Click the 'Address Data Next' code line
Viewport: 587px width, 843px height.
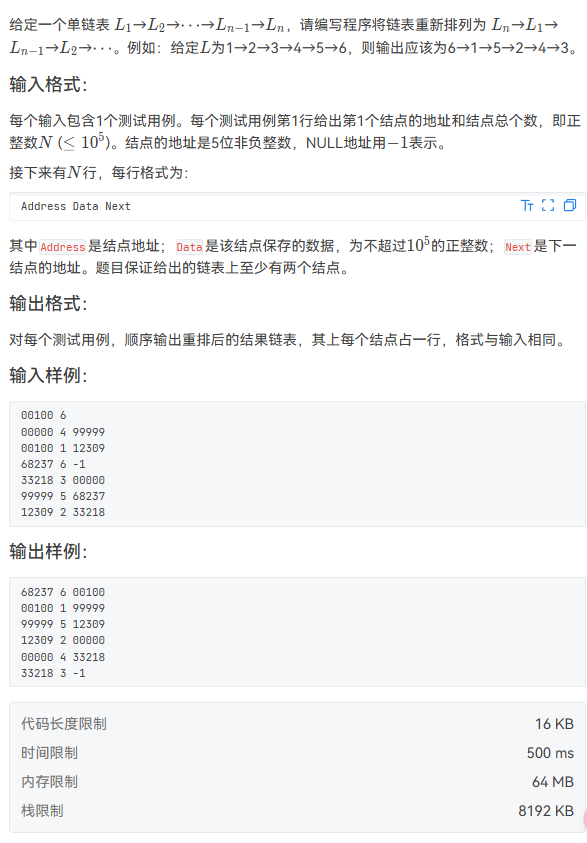point(76,206)
